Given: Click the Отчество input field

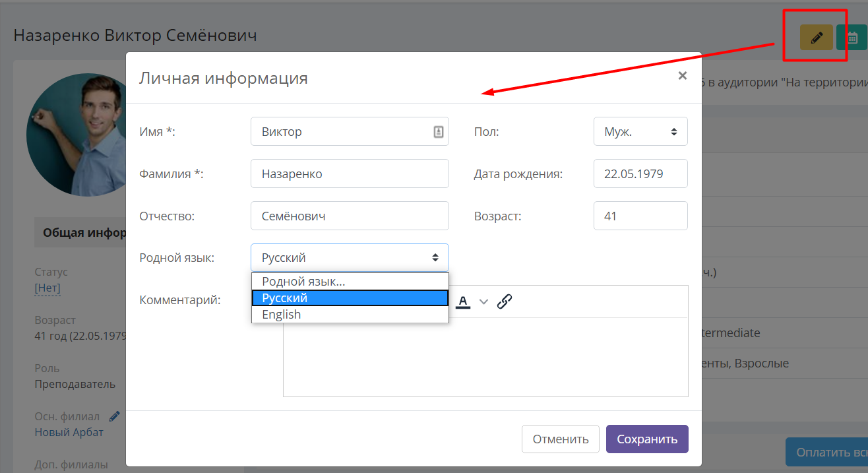Looking at the screenshot, I should click(350, 216).
